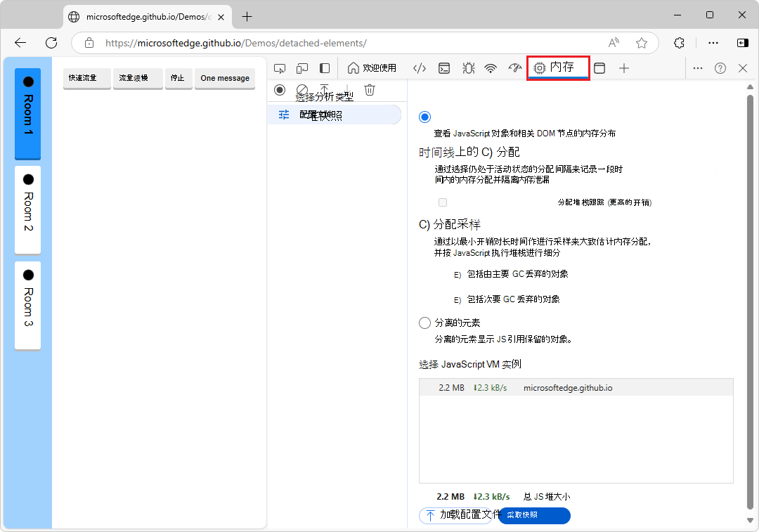Open the Elements tool icon
Screen dimensions: 759x532
(x=420, y=68)
